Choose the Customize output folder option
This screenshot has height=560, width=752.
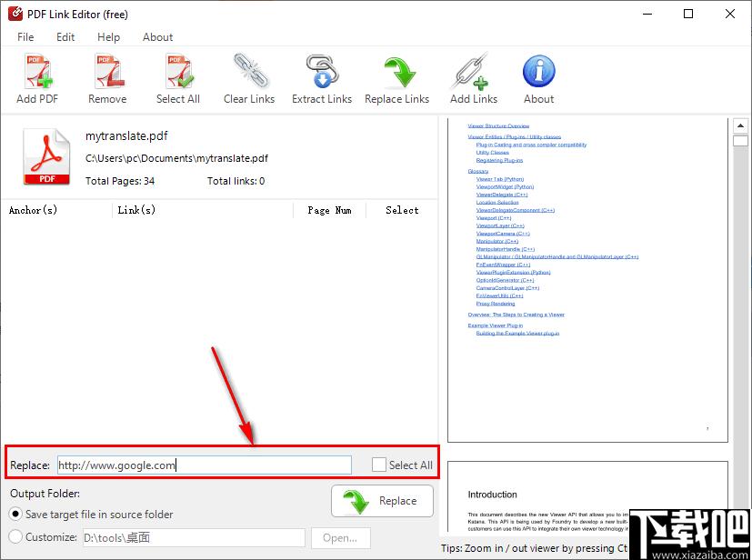15,536
